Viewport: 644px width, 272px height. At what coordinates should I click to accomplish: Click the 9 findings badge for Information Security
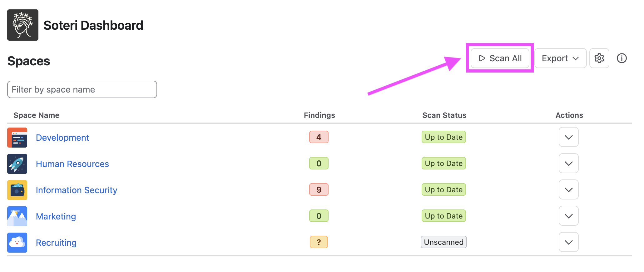(319, 189)
